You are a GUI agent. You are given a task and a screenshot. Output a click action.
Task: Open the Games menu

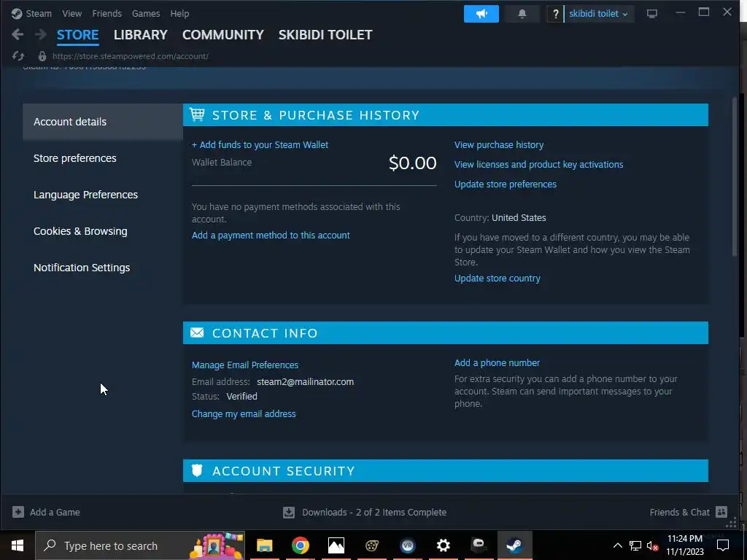pos(146,13)
